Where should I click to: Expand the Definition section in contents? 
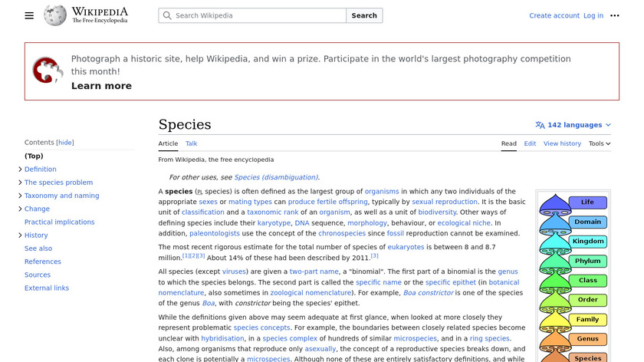20,169
